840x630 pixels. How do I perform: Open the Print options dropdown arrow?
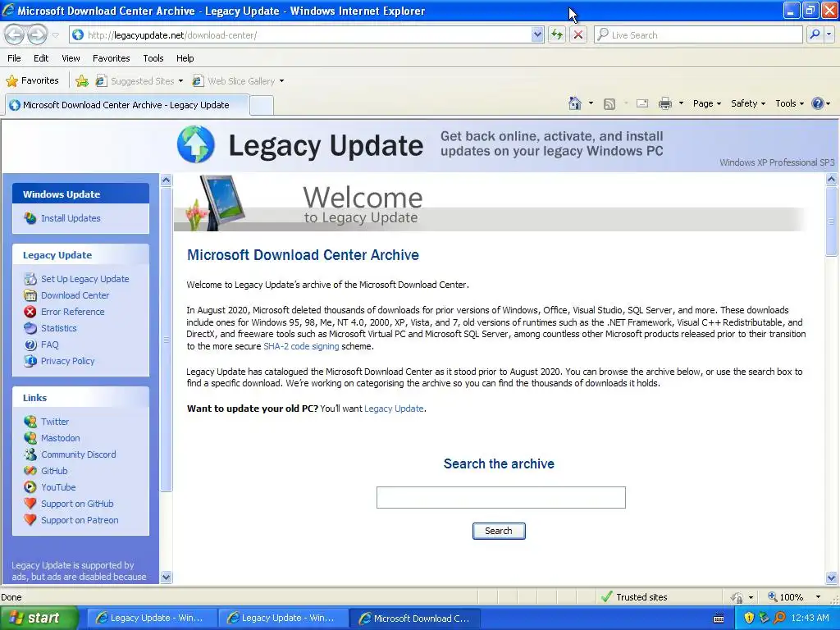[x=681, y=103]
